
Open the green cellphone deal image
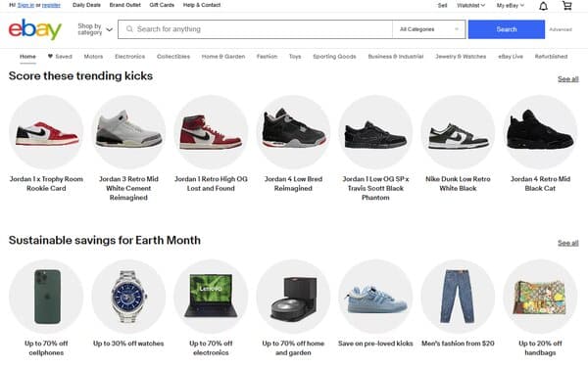coord(46,297)
